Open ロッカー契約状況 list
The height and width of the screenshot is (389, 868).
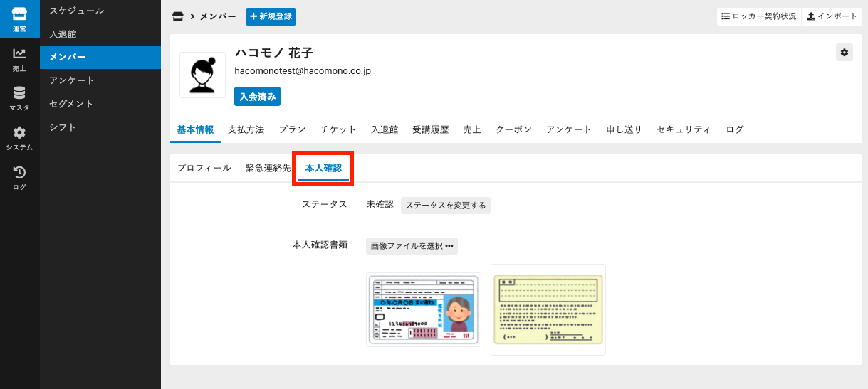[x=758, y=16]
